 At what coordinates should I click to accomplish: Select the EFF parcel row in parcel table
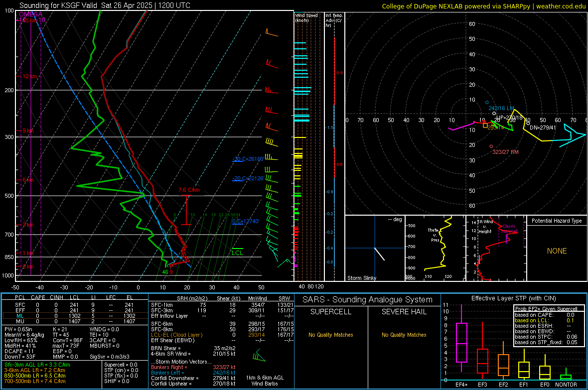click(x=75, y=310)
